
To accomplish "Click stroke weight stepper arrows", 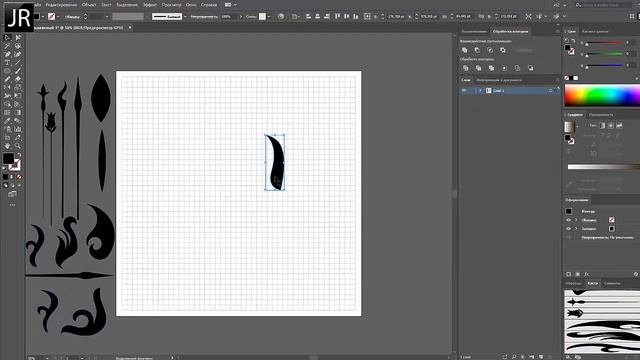I will [x=85, y=17].
